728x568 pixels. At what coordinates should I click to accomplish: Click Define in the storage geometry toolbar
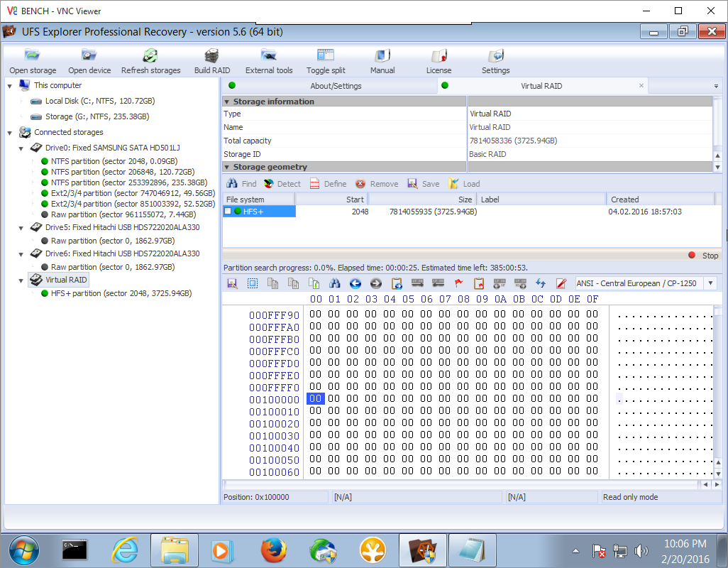coord(328,184)
